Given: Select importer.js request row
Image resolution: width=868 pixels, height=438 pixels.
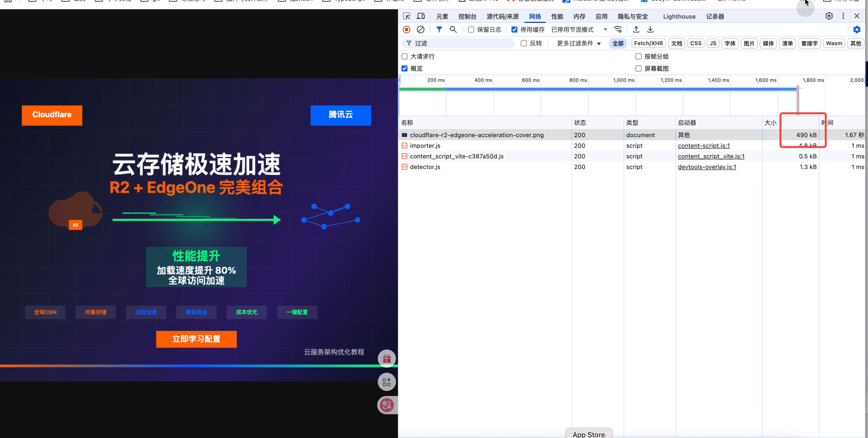Looking at the screenshot, I should (x=632, y=146).
